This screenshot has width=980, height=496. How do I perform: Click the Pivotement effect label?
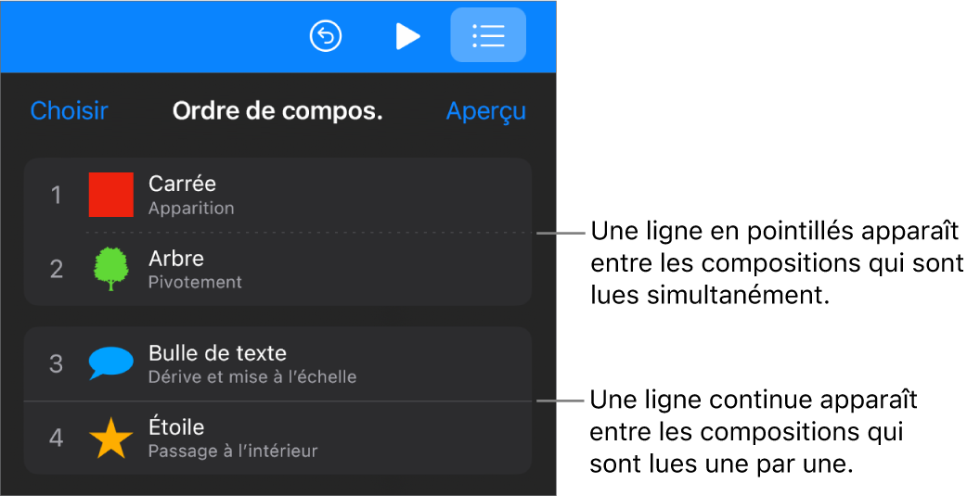(x=195, y=282)
